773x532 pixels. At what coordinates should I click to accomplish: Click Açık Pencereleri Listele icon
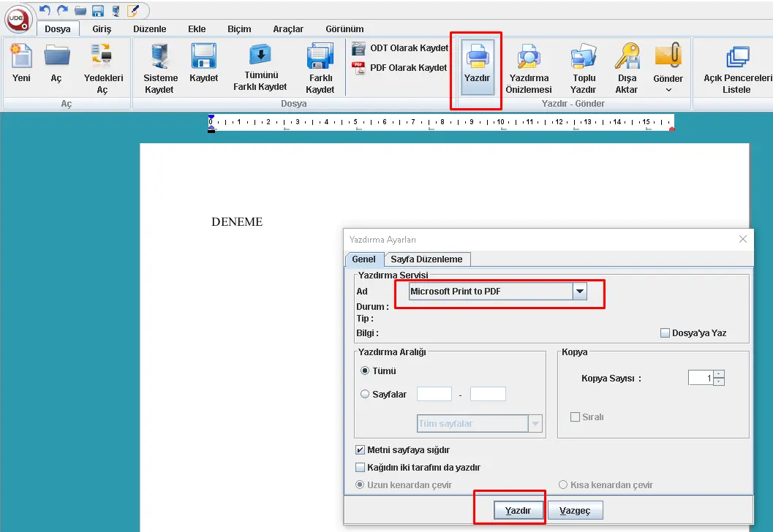tap(736, 57)
